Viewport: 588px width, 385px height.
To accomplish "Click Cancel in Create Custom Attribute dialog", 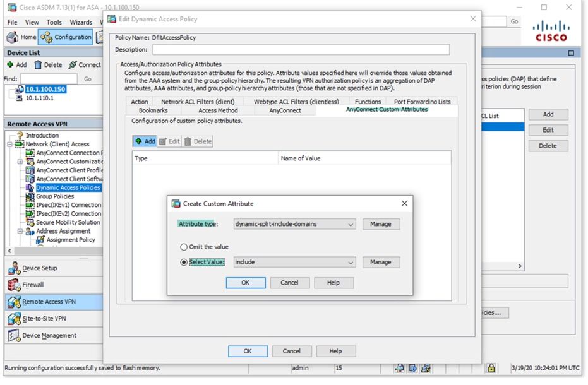I will [289, 283].
